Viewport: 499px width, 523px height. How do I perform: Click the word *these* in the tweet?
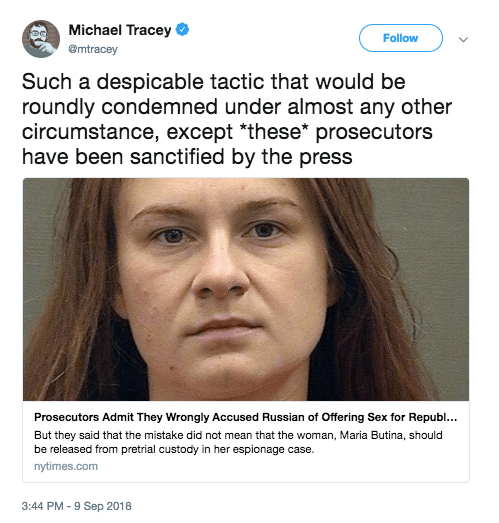(x=275, y=131)
